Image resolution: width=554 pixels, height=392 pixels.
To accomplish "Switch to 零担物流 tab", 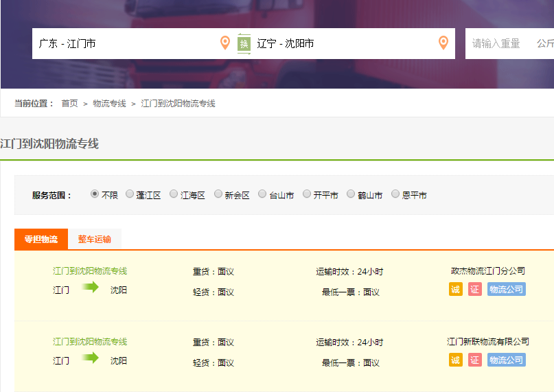I will (41, 239).
